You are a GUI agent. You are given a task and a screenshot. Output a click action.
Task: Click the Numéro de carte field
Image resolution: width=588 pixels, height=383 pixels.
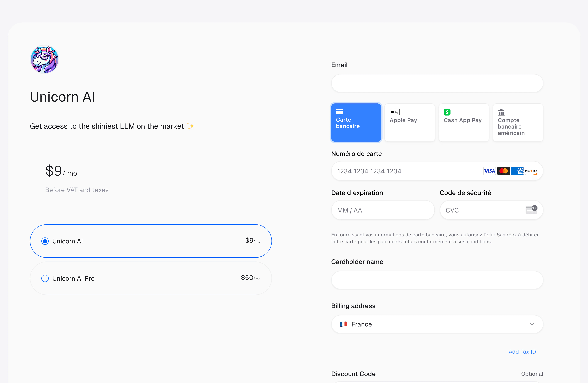pos(405,171)
